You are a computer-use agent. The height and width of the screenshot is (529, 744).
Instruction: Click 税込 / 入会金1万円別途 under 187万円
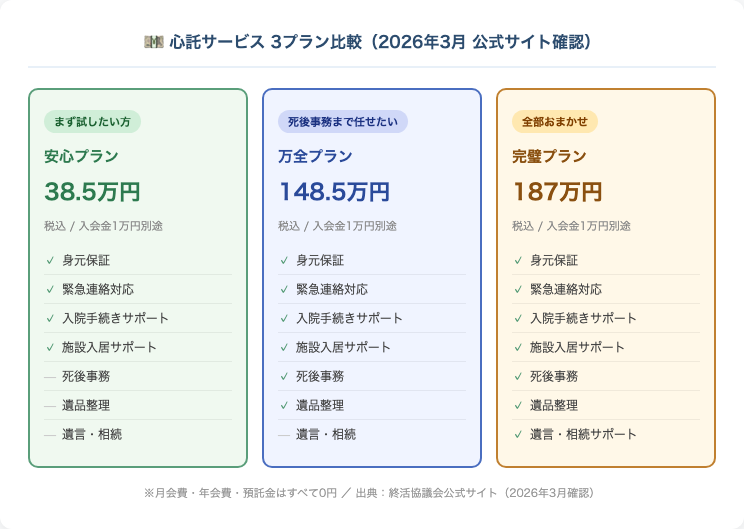571,226
